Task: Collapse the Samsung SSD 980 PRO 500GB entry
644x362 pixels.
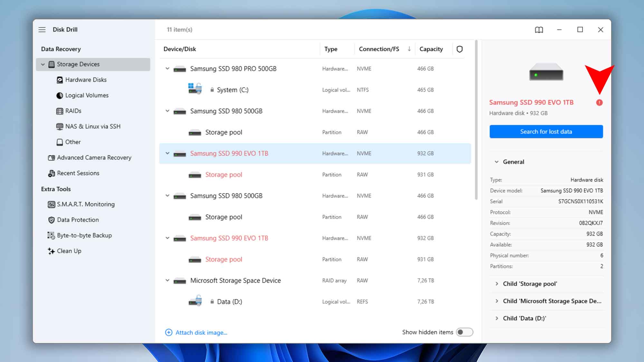Action: pyautogui.click(x=167, y=68)
